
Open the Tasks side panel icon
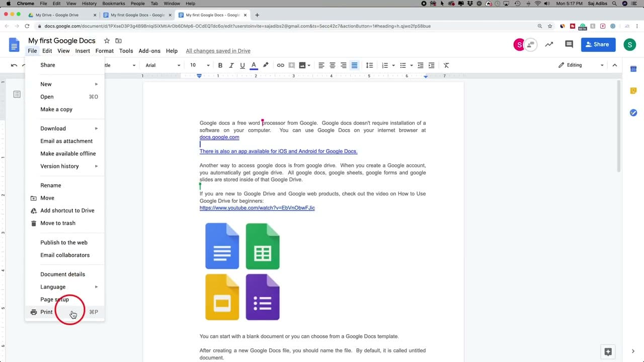click(633, 113)
